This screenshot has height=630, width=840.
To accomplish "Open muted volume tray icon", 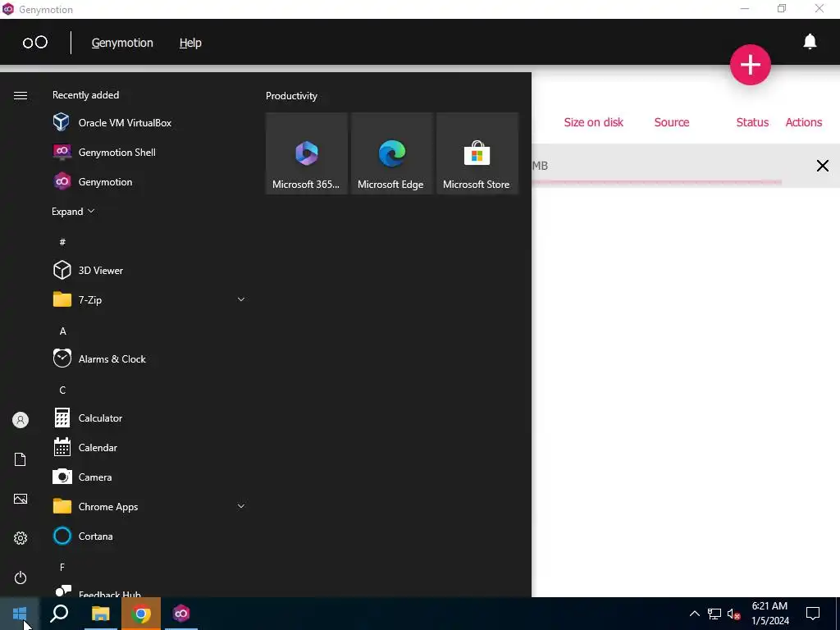I will 734,614.
